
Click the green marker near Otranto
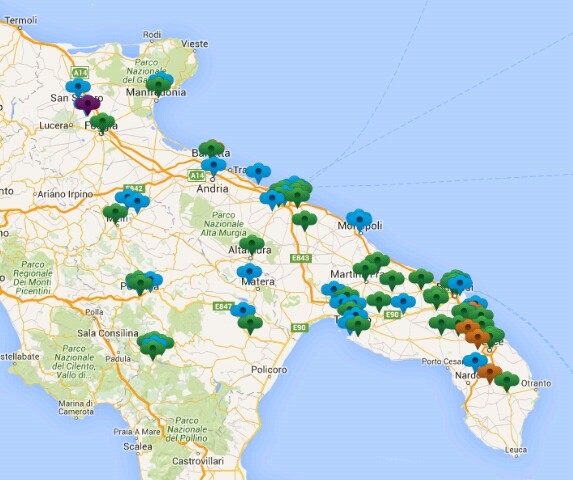(x=507, y=381)
